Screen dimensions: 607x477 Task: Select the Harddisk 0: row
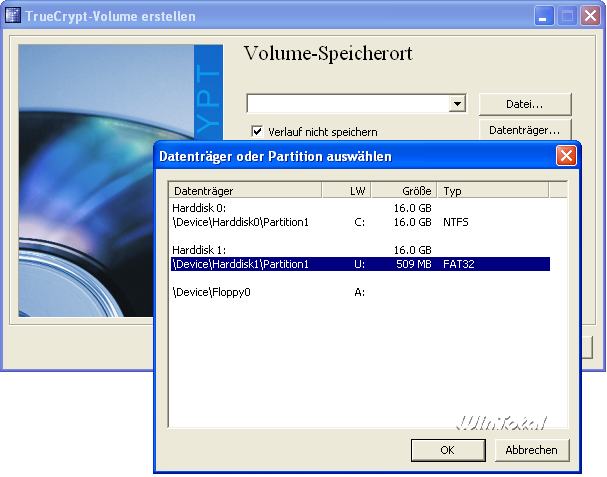[x=360, y=208]
